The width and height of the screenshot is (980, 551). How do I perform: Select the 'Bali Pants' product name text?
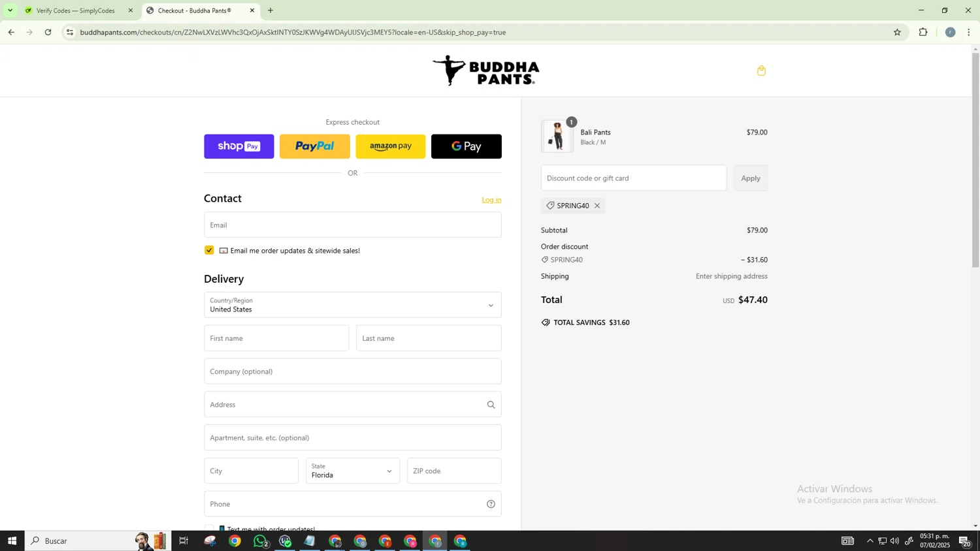(x=596, y=133)
